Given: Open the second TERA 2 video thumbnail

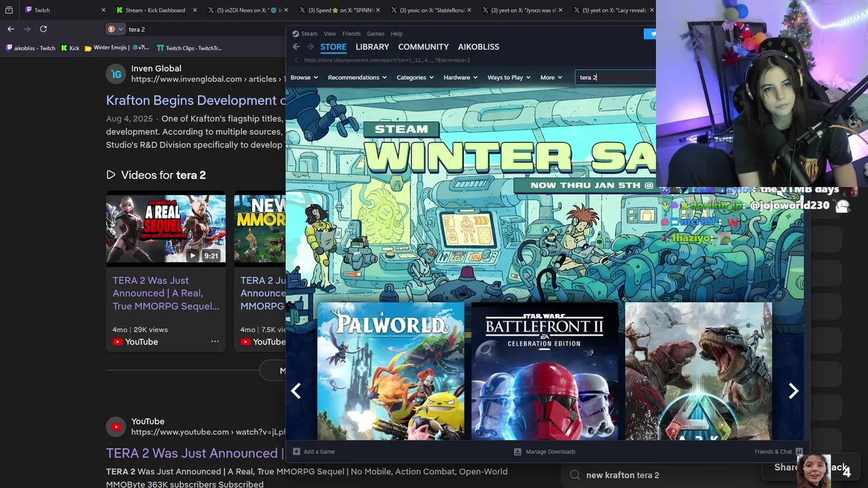Looking at the screenshot, I should (x=260, y=230).
